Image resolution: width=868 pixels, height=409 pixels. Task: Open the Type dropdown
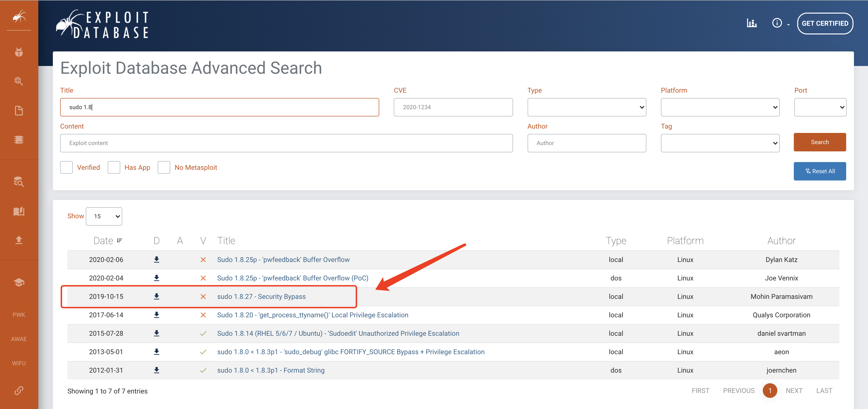[x=587, y=107]
